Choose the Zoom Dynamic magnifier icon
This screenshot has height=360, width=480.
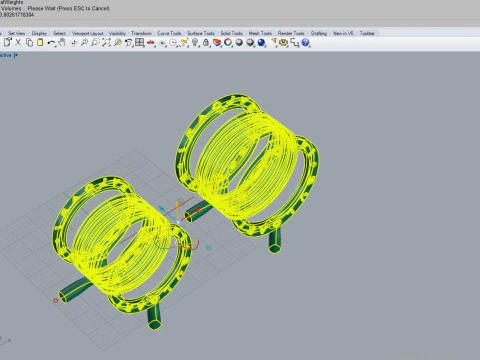coord(84,42)
